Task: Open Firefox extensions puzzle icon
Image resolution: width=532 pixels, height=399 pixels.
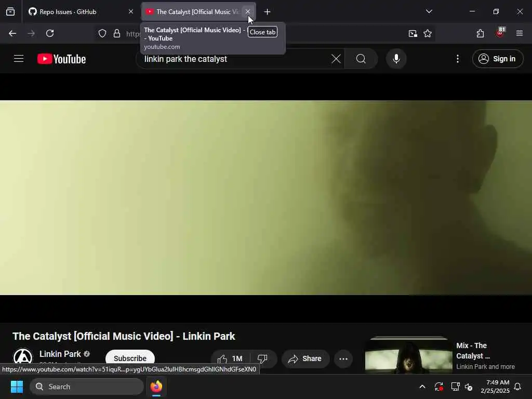Action: [480, 33]
